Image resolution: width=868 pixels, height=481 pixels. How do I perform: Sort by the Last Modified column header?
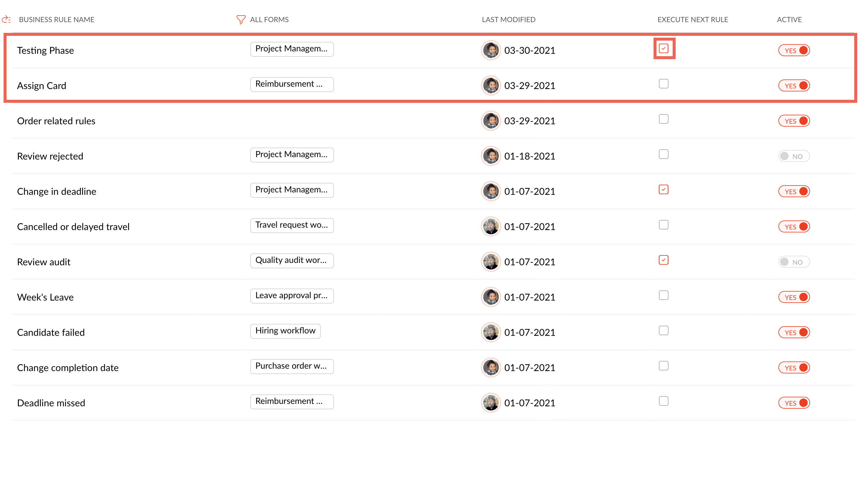tap(508, 19)
